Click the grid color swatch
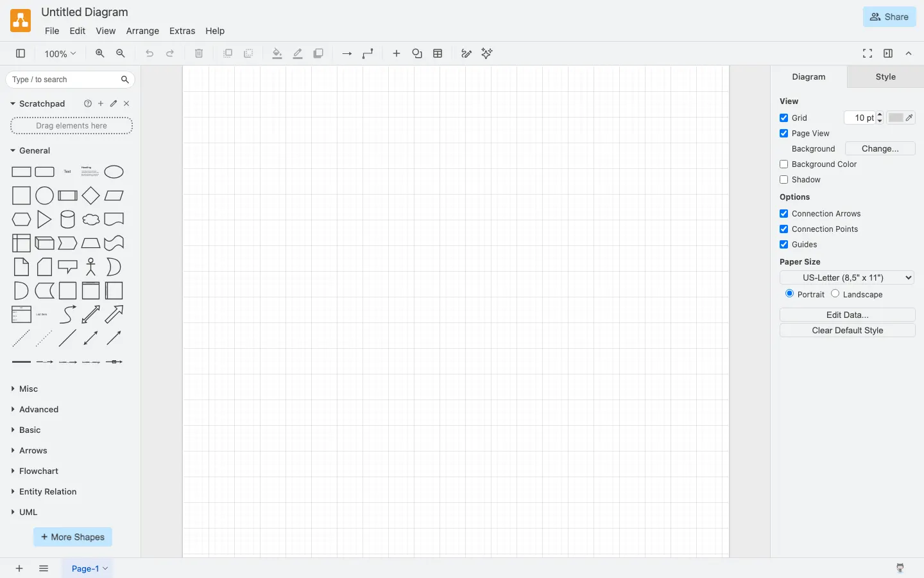 coord(896,118)
